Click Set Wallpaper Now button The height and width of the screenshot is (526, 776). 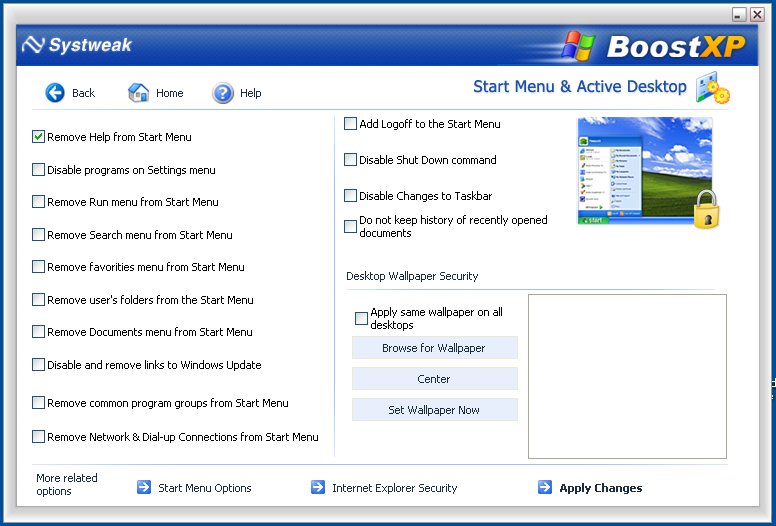435,410
